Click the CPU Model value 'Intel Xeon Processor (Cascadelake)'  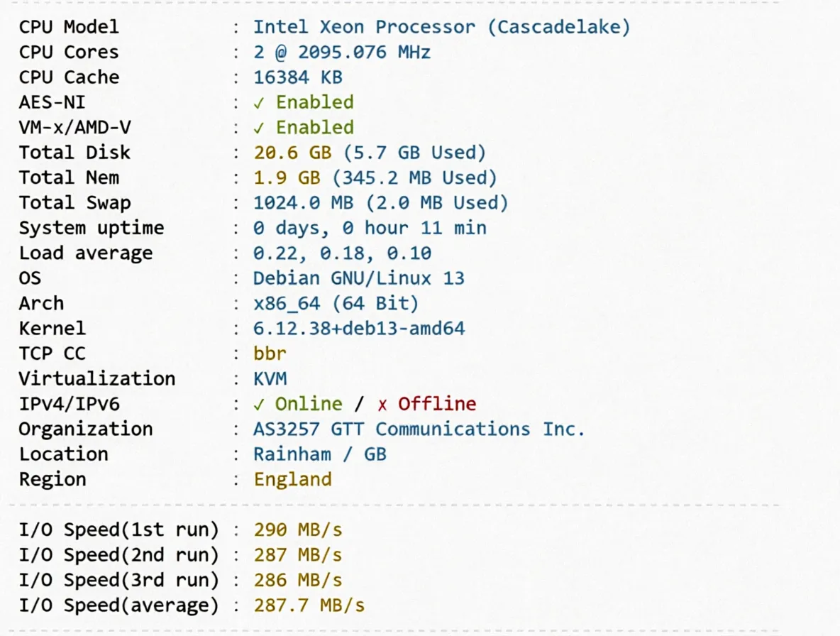441,27
